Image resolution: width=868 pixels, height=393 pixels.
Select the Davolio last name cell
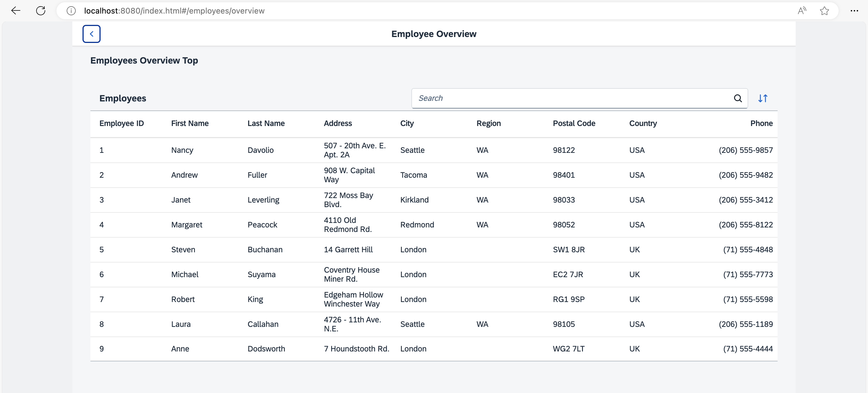tap(261, 150)
